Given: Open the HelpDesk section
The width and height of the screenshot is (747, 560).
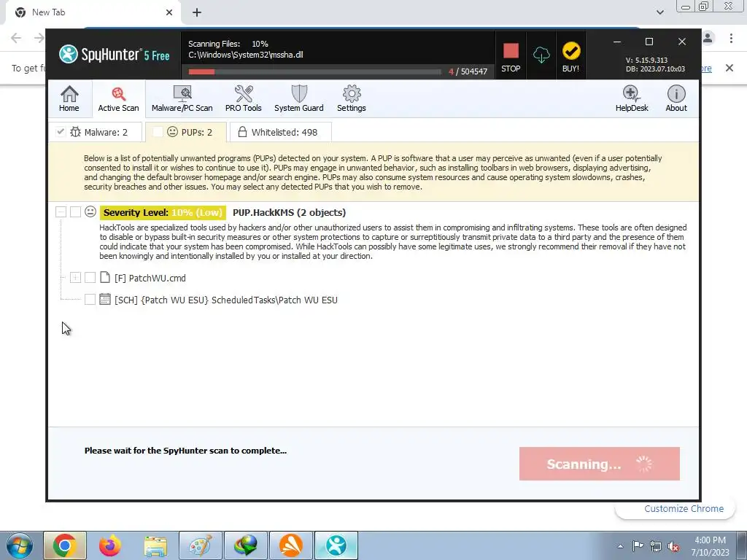Looking at the screenshot, I should (x=632, y=98).
